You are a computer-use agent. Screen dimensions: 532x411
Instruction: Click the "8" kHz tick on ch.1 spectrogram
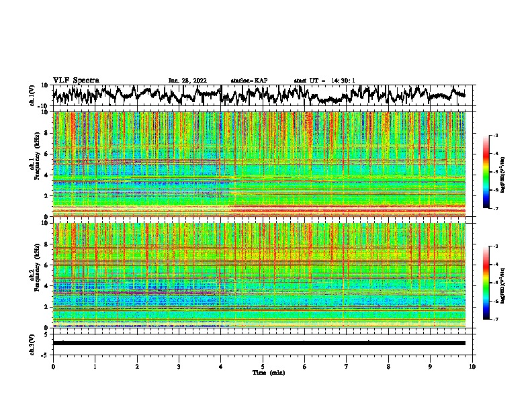47,133
